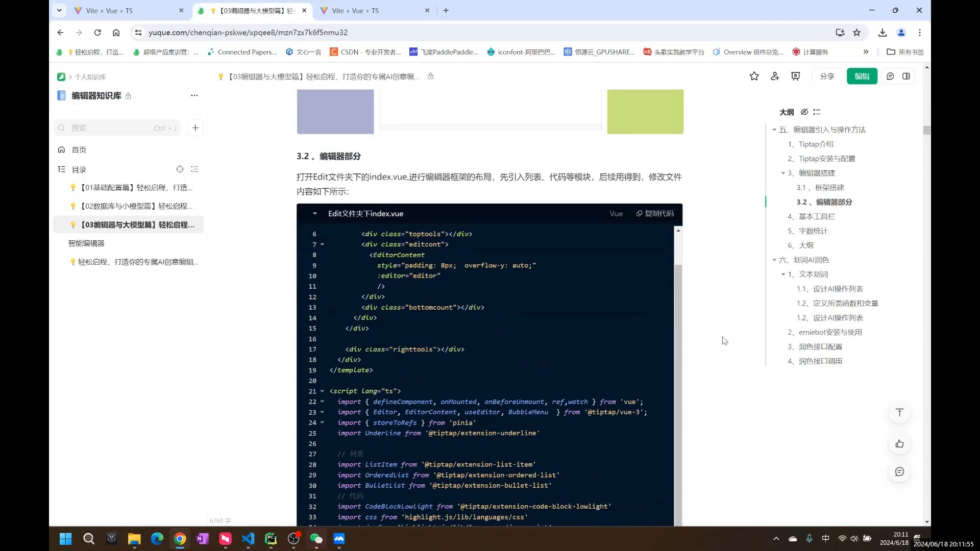Collapse the 六、划词AI润色 outline section
This screenshot has height=551, width=980.
pyautogui.click(x=774, y=260)
